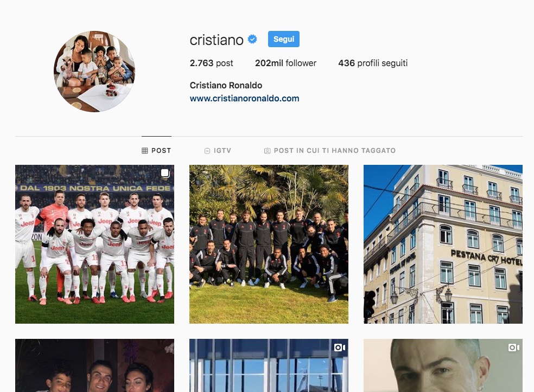
Task: Open the Pestana CR7 Hotel photo post
Action: click(x=443, y=245)
